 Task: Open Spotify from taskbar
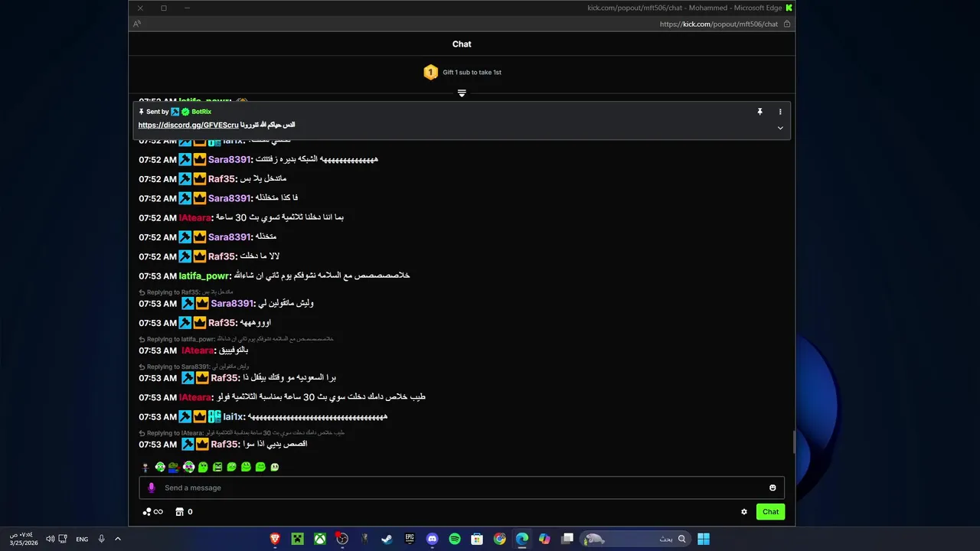(455, 539)
